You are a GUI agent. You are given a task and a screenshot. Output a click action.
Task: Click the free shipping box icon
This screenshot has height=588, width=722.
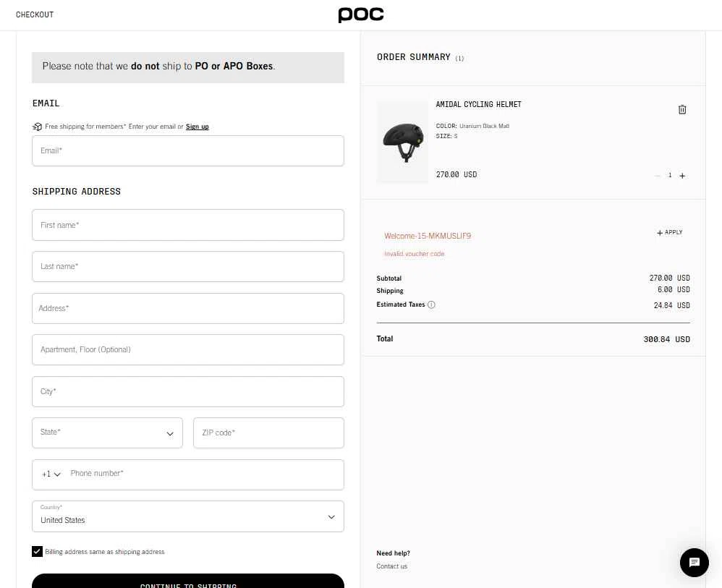click(38, 127)
